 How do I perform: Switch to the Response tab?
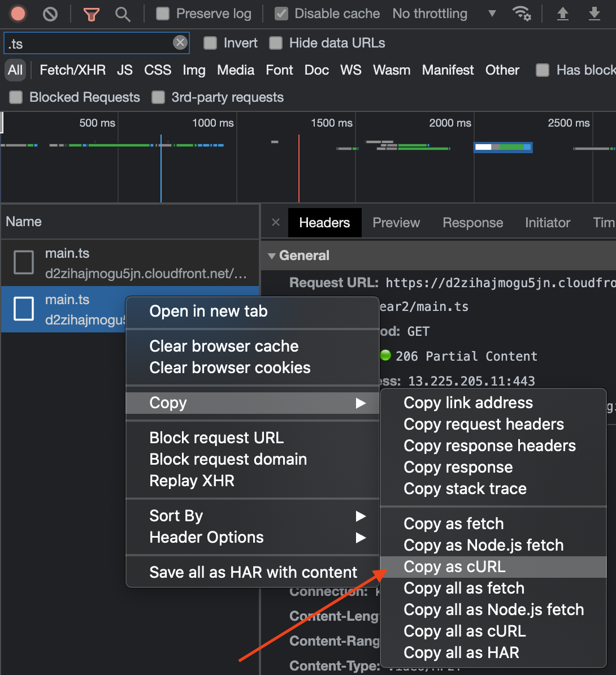point(472,223)
